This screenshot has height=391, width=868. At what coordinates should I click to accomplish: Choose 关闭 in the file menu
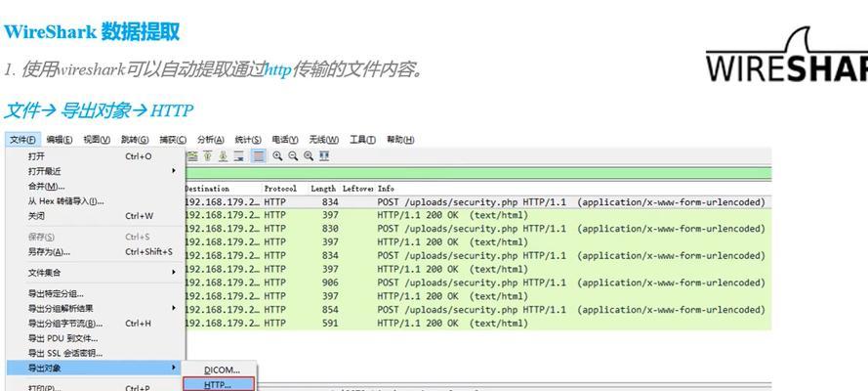point(96,216)
